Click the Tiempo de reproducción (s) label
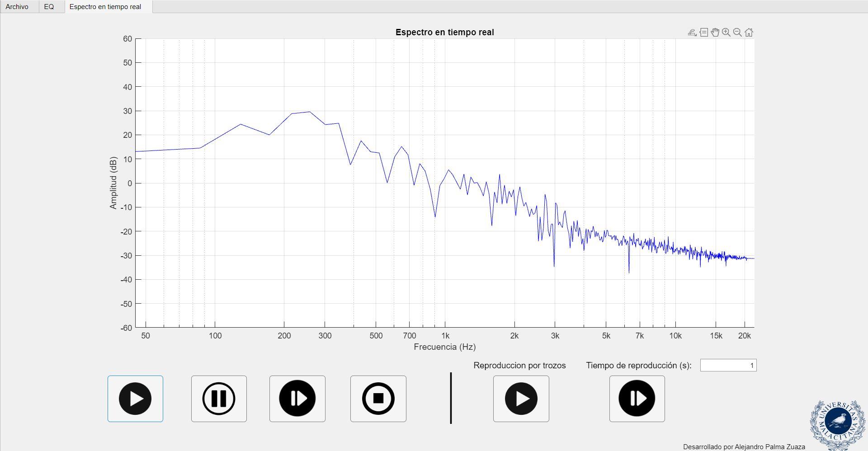Screen dimensions: 868x451 (x=639, y=365)
